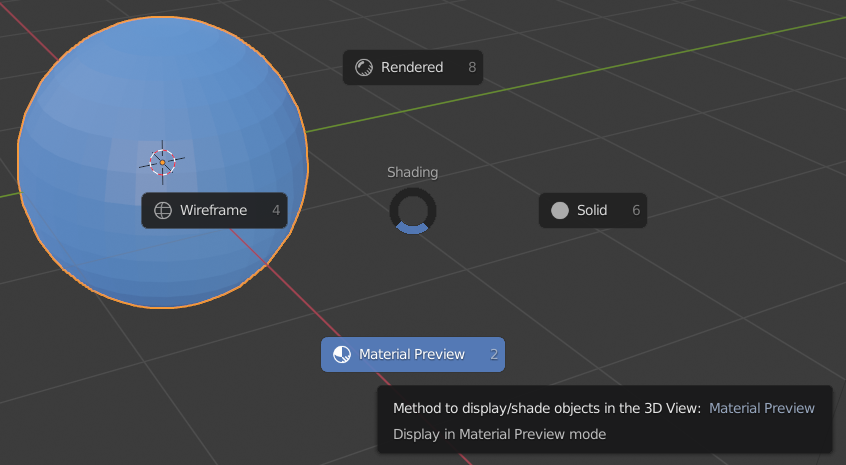Select the Rendered pie menu option

pyautogui.click(x=413, y=67)
